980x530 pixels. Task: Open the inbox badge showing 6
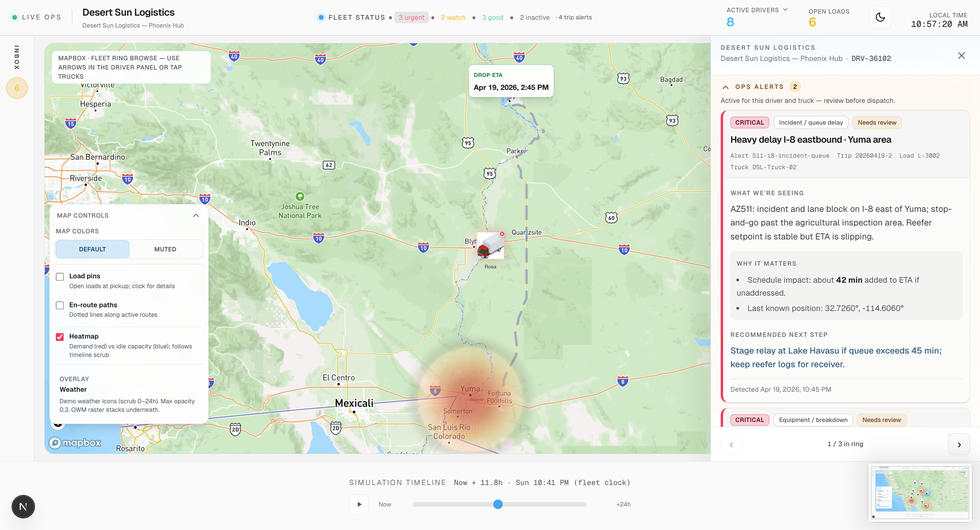click(17, 88)
